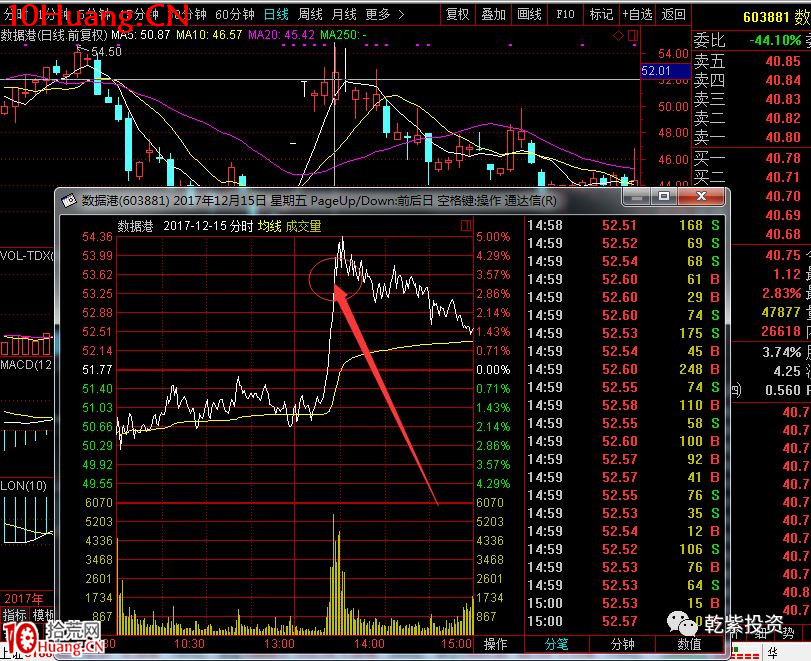The height and width of the screenshot is (661, 811).
Task: Click the 均线 average line label
Action: click(269, 226)
